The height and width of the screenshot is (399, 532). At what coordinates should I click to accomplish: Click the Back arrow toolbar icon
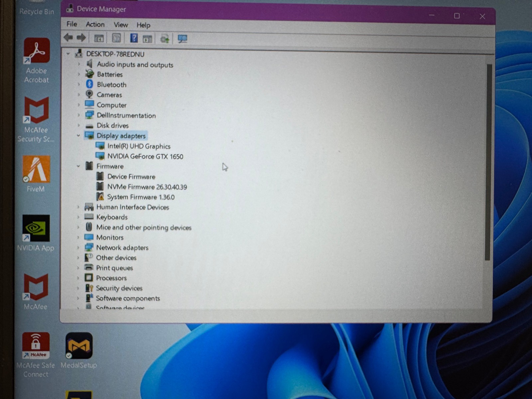[68, 38]
